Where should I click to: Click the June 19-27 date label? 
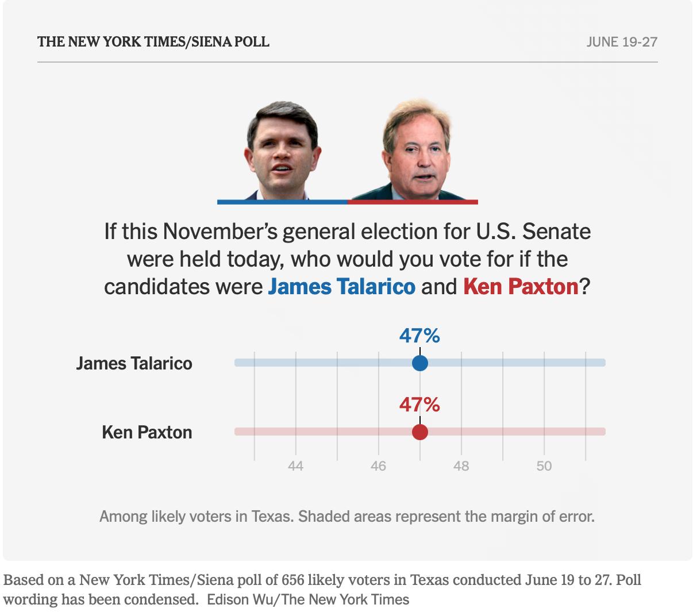[x=622, y=42]
